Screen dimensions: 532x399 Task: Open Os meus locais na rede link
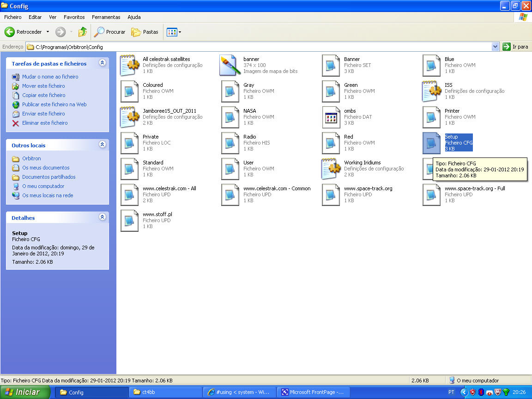tap(48, 195)
